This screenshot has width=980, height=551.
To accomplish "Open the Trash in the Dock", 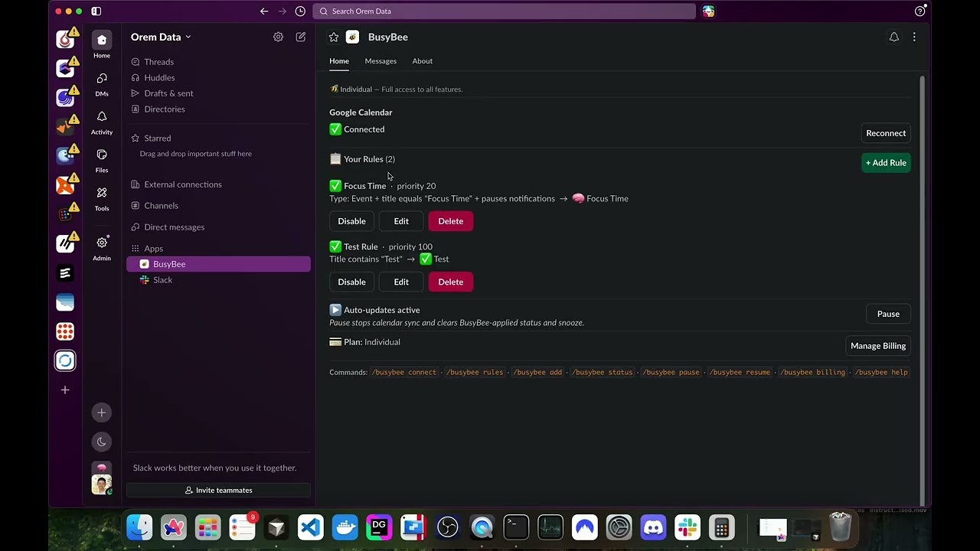I will tap(840, 527).
